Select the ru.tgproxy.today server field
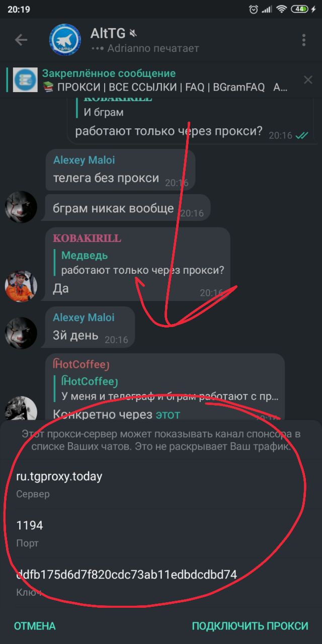Screen dimensions: 322x644 [x=161, y=484]
